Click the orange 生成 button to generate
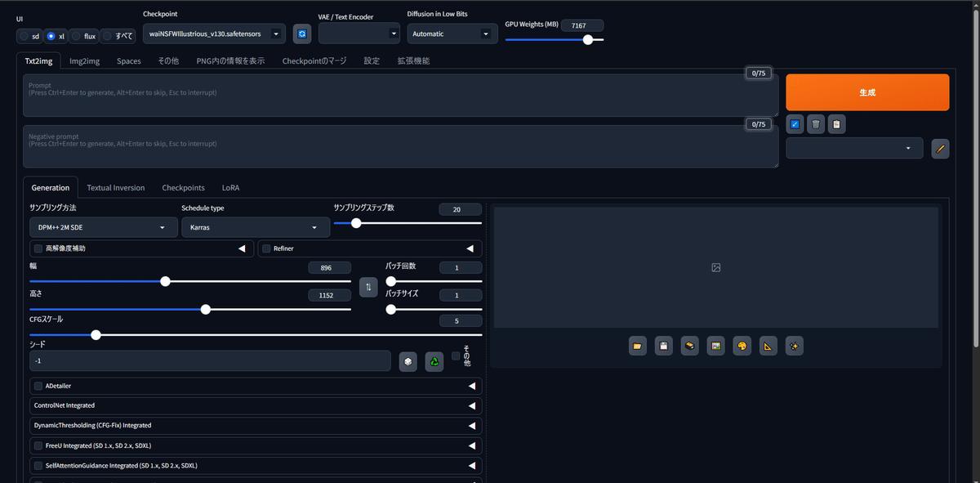 866,92
